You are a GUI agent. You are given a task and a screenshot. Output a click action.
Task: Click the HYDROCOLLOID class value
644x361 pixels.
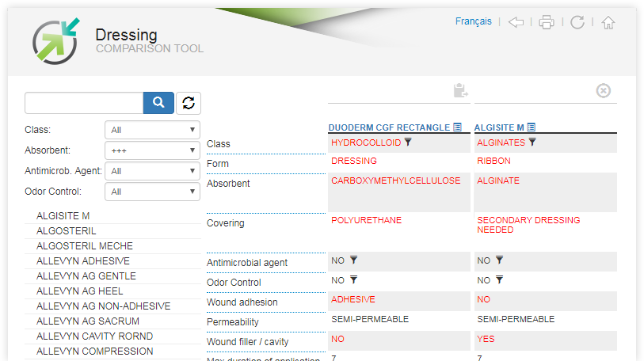pos(366,142)
